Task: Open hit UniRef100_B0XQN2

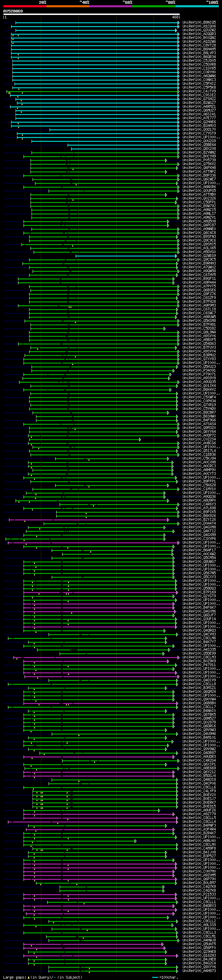Action: pyautogui.click(x=199, y=38)
